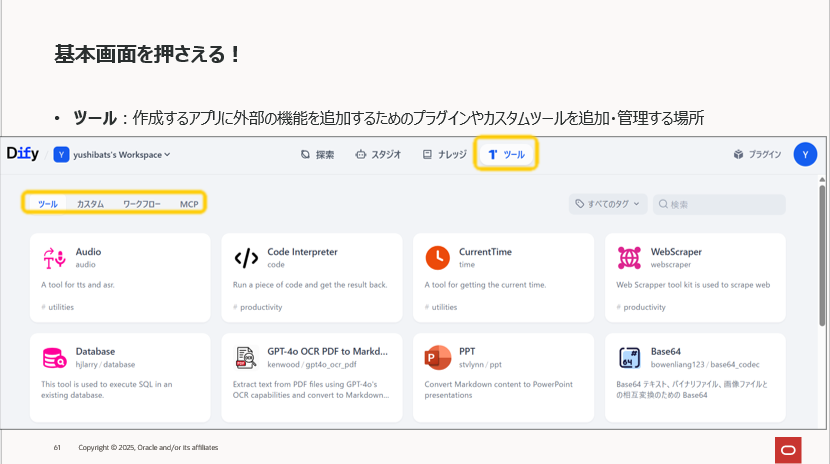Click the Database tool icon
Viewport: 830px width, 464px height.
pos(54,358)
